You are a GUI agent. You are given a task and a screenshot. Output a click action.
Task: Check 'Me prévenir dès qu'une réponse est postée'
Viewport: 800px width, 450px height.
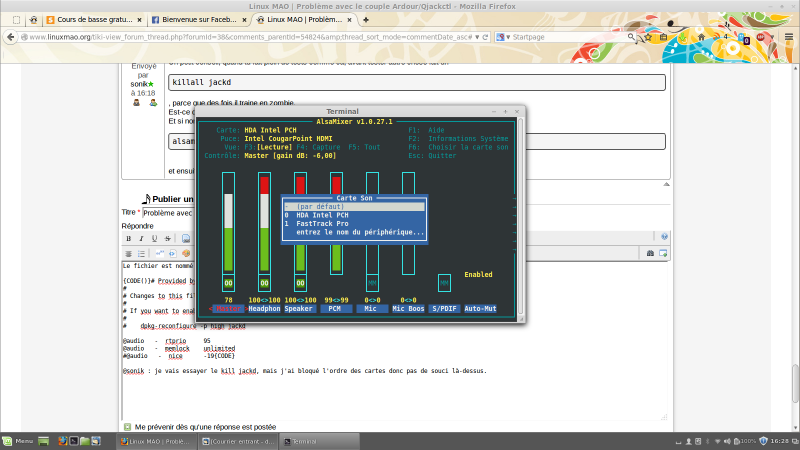[128, 427]
